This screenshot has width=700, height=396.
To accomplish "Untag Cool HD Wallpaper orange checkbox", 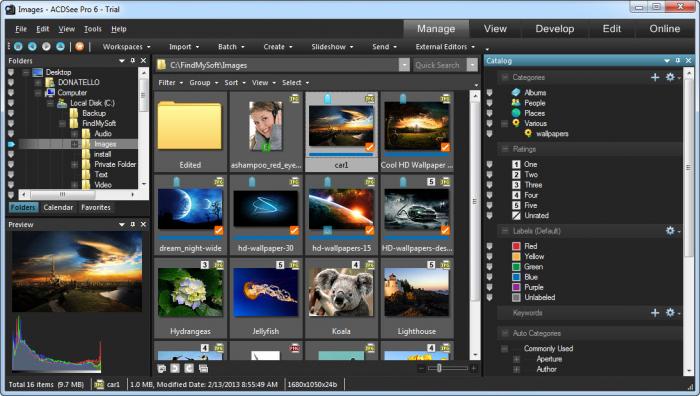I will pos(445,147).
